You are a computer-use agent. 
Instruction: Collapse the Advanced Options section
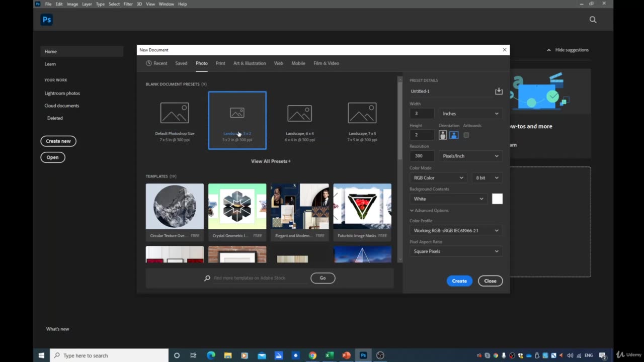pos(429,211)
